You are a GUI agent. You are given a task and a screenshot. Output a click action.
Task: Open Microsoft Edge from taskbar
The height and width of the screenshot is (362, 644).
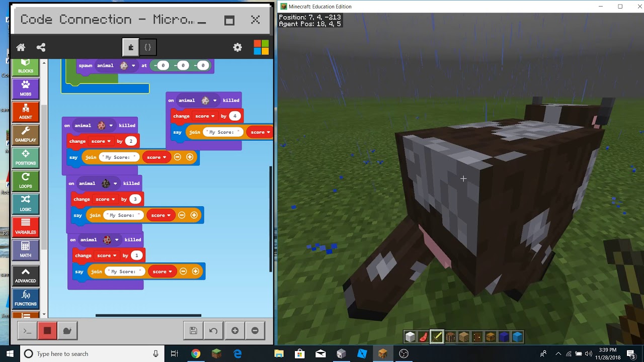(x=237, y=354)
